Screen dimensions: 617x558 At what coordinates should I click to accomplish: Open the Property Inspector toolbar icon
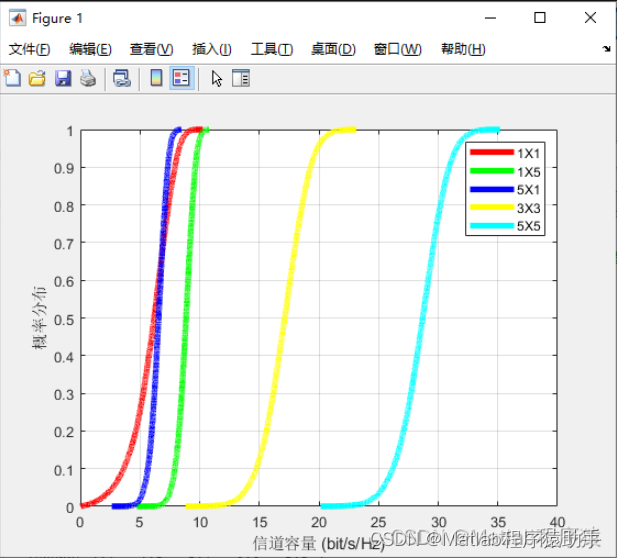tap(241, 78)
